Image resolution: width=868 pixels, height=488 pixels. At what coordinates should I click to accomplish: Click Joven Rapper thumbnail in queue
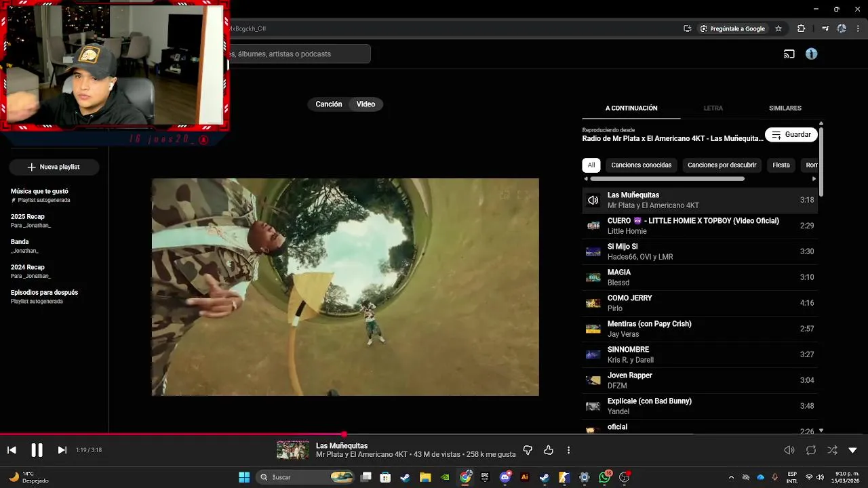pos(593,380)
